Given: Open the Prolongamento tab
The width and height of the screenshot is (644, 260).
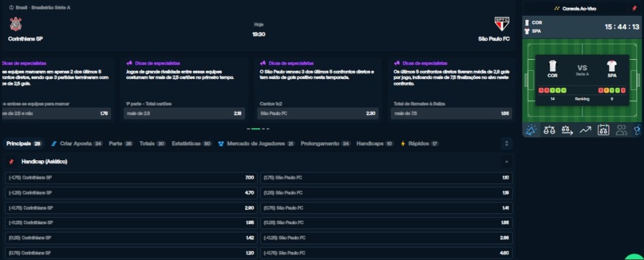Looking at the screenshot, I should 326,144.
